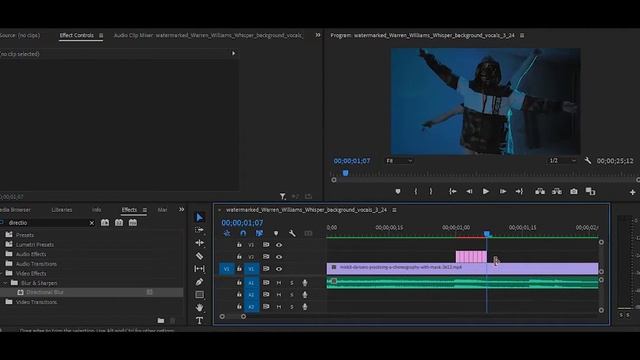Screen dimensions: 640x360
Task: Select the Ripple Edit tool
Action: [x=199, y=243]
